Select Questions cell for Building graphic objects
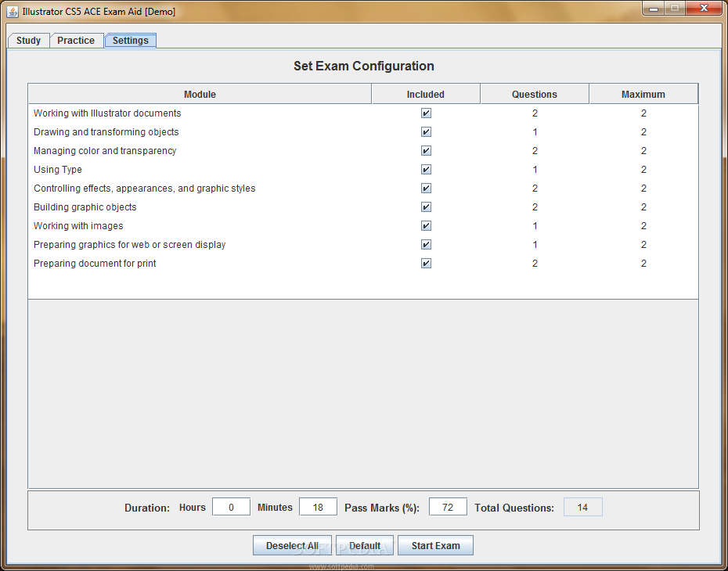728x571 pixels. (x=535, y=206)
